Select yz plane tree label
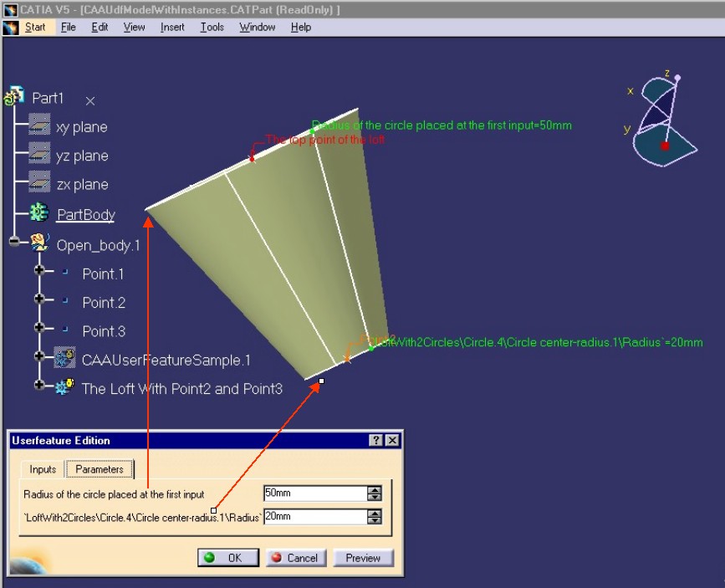The image size is (725, 588). click(82, 156)
